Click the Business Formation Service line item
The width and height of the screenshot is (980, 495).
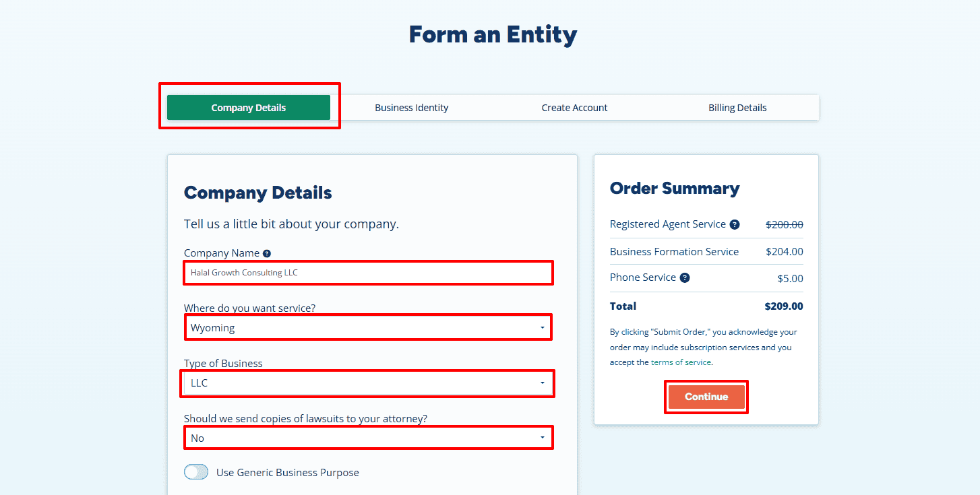coord(674,252)
